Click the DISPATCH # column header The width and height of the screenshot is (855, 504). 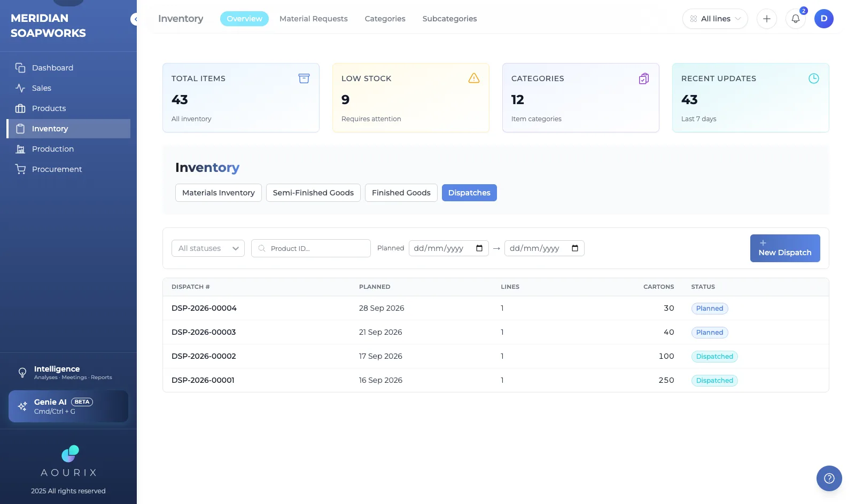(x=191, y=287)
